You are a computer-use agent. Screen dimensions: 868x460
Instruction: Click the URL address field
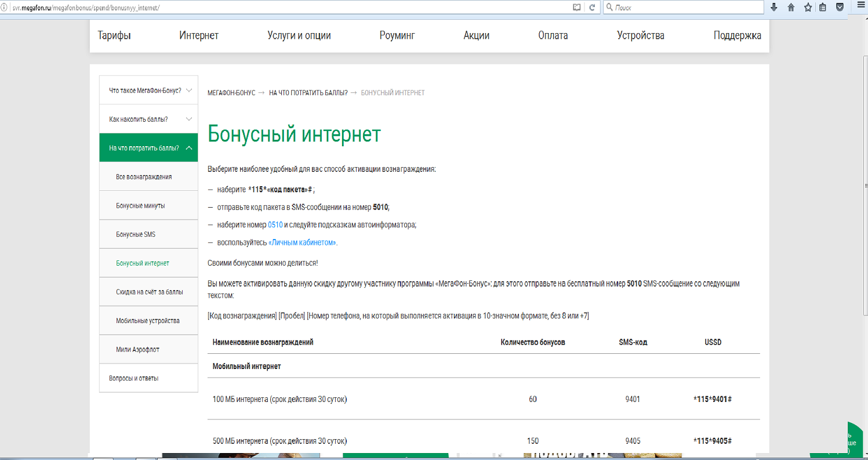(290, 8)
